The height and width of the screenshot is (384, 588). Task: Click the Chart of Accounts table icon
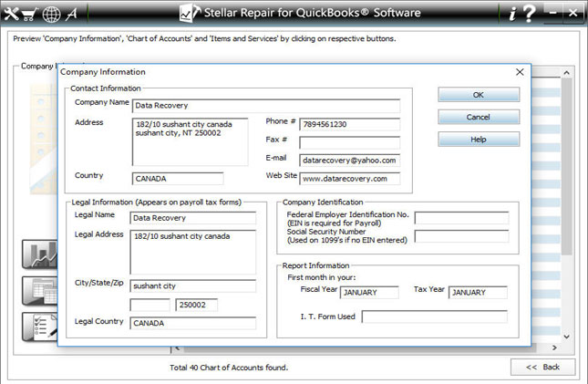click(40, 291)
